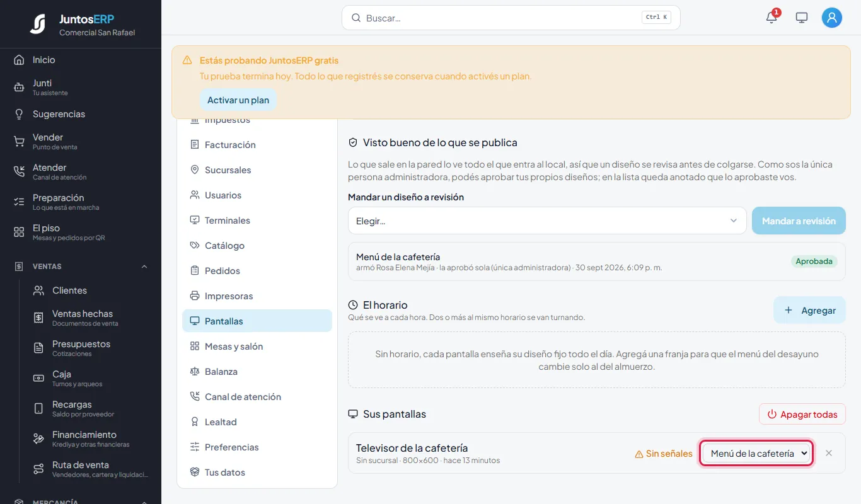Click Activar un plan button
Screen dimensions: 861x504
(238, 100)
